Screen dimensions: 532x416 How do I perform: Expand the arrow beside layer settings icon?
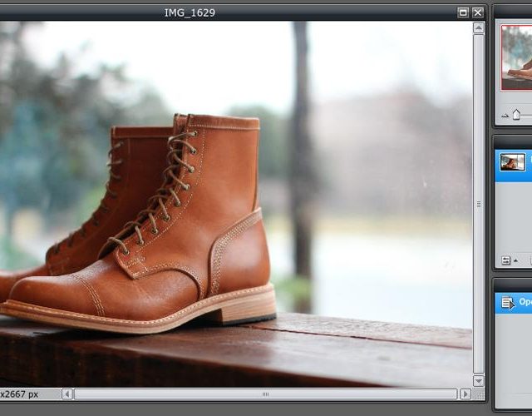coord(515,260)
